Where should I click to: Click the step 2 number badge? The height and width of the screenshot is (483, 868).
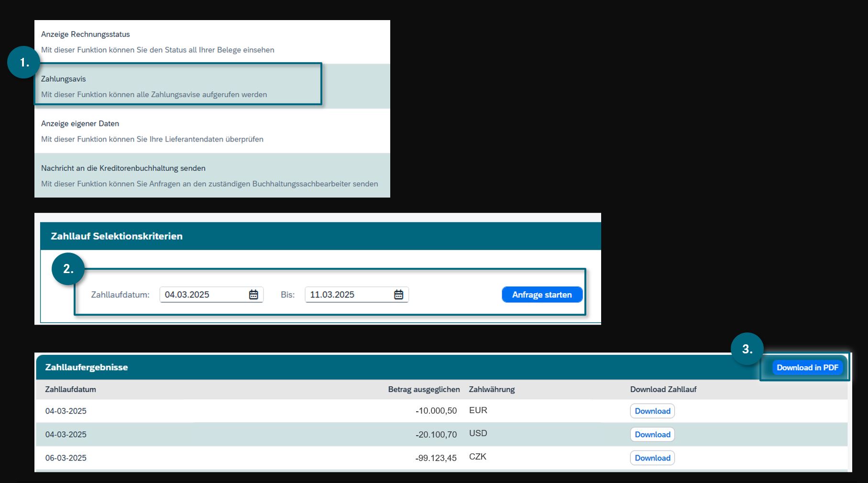(x=68, y=269)
